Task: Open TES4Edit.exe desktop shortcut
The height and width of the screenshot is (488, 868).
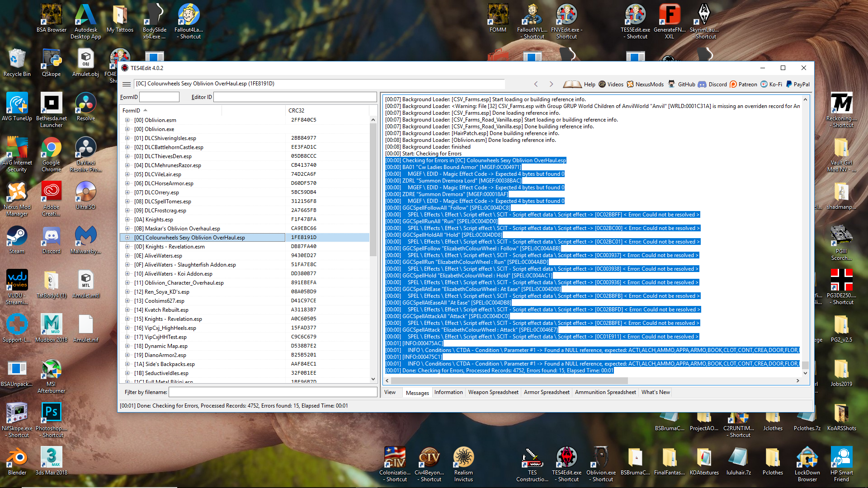Action: point(566,464)
